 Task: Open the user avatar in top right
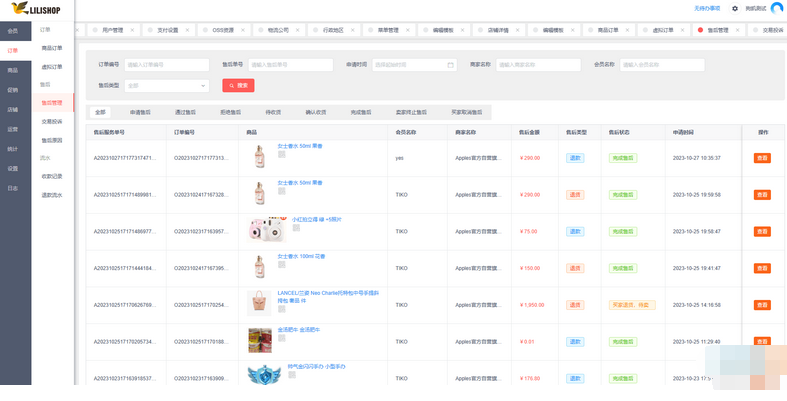(x=777, y=9)
